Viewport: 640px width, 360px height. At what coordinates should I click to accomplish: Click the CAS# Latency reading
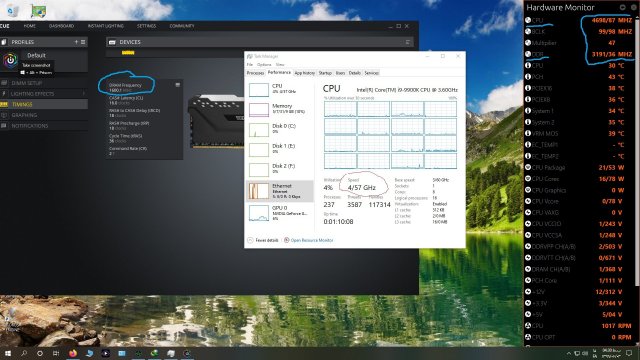click(126, 100)
